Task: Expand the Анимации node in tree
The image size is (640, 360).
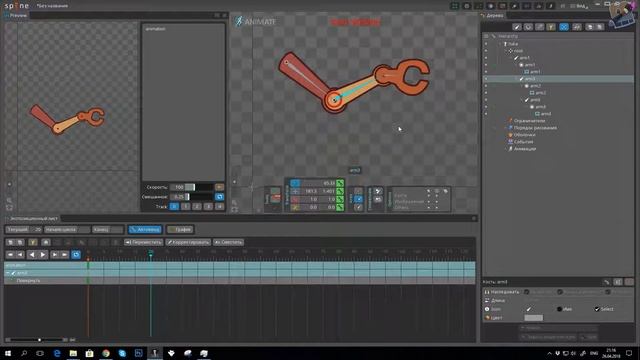Action: tap(505, 149)
